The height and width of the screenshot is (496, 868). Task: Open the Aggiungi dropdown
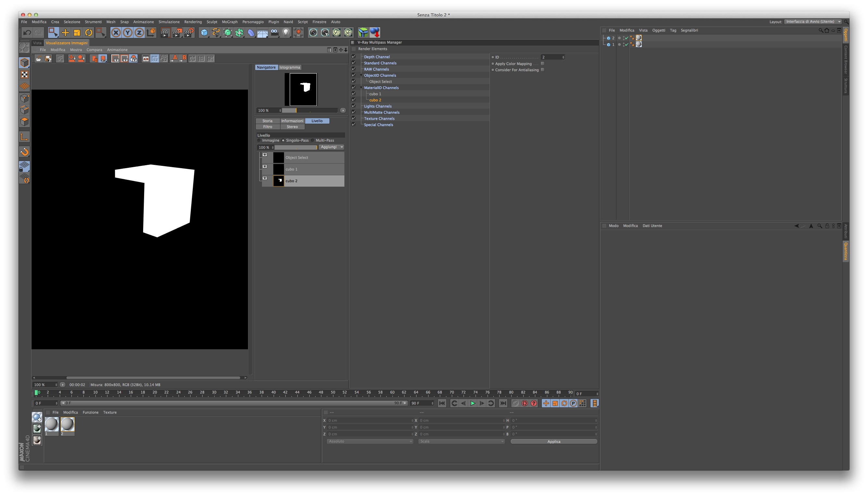point(331,147)
